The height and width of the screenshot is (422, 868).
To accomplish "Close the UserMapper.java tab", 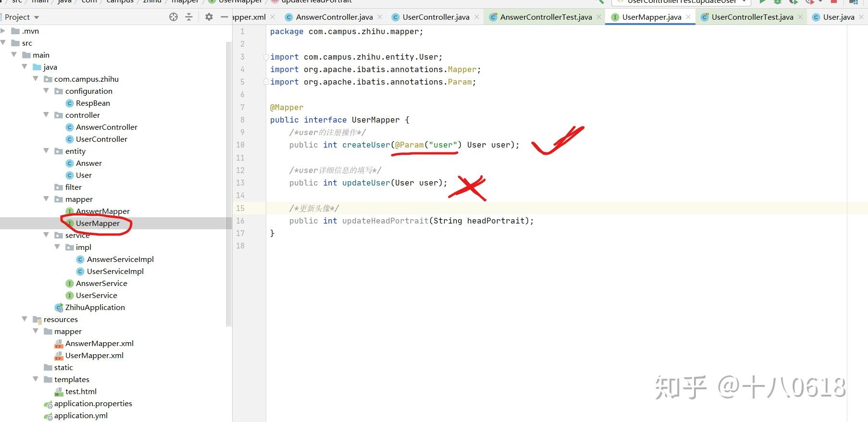I will (x=688, y=17).
